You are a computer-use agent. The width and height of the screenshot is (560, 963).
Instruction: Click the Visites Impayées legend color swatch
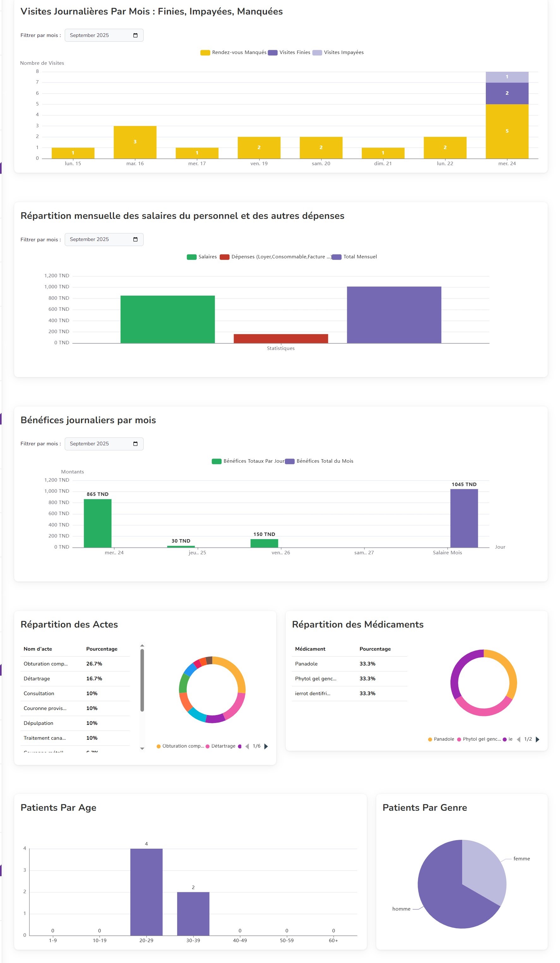317,53
